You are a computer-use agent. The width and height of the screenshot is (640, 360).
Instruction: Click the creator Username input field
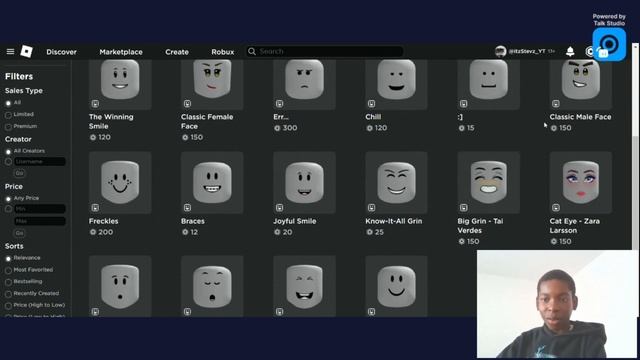tap(40, 162)
